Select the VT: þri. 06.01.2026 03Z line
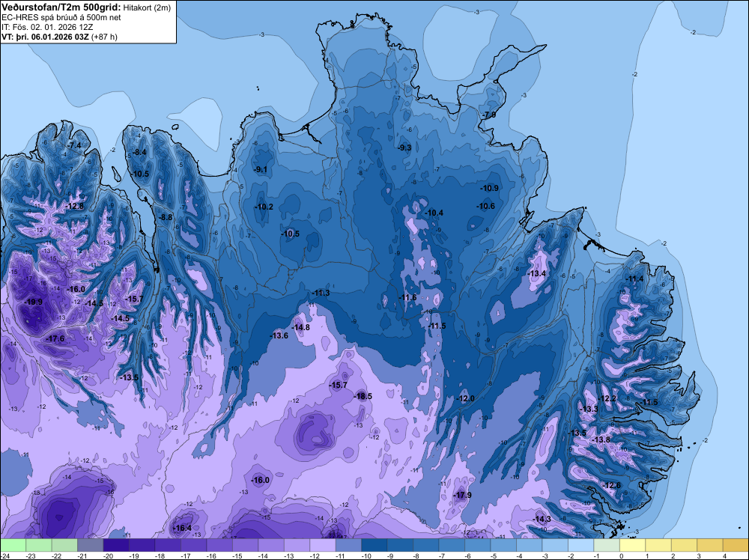The width and height of the screenshot is (749, 560). pyautogui.click(x=59, y=36)
